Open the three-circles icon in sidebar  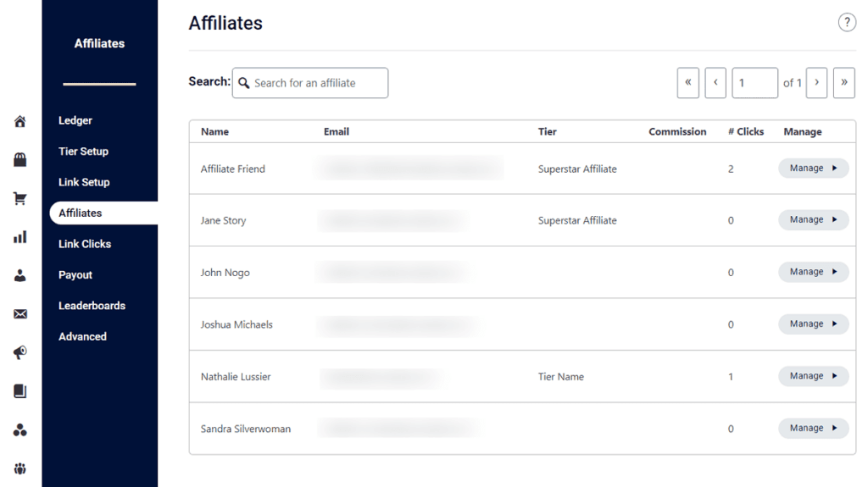click(20, 430)
